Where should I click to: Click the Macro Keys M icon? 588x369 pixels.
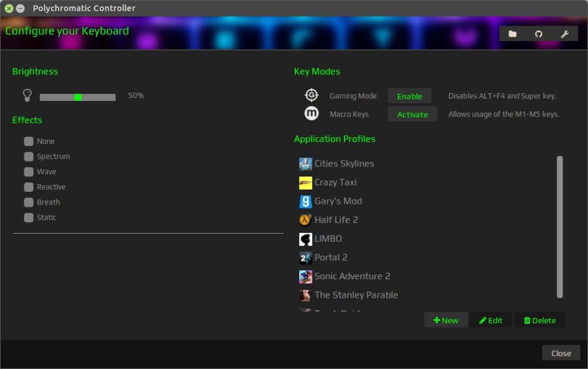point(312,113)
